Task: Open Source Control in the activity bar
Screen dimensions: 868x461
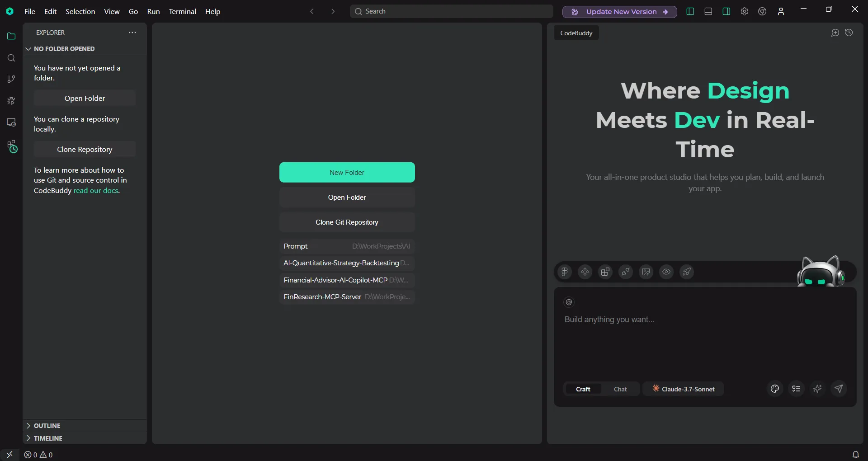Action: pyautogui.click(x=11, y=79)
